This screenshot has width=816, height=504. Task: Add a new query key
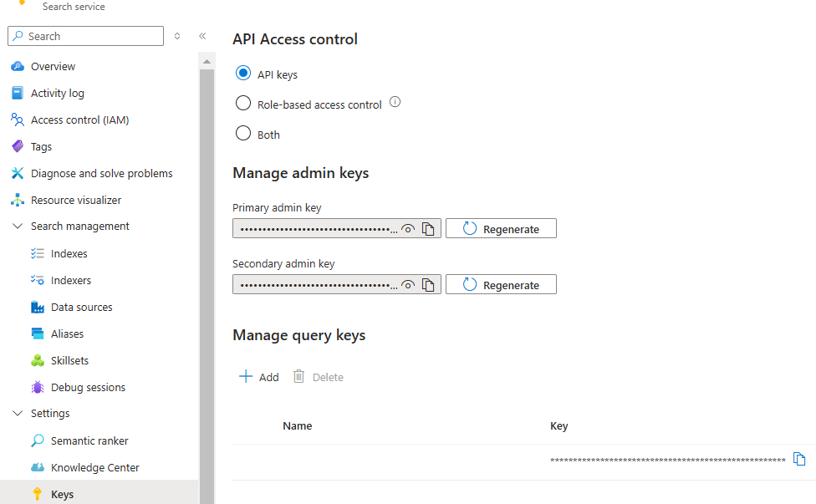258,377
